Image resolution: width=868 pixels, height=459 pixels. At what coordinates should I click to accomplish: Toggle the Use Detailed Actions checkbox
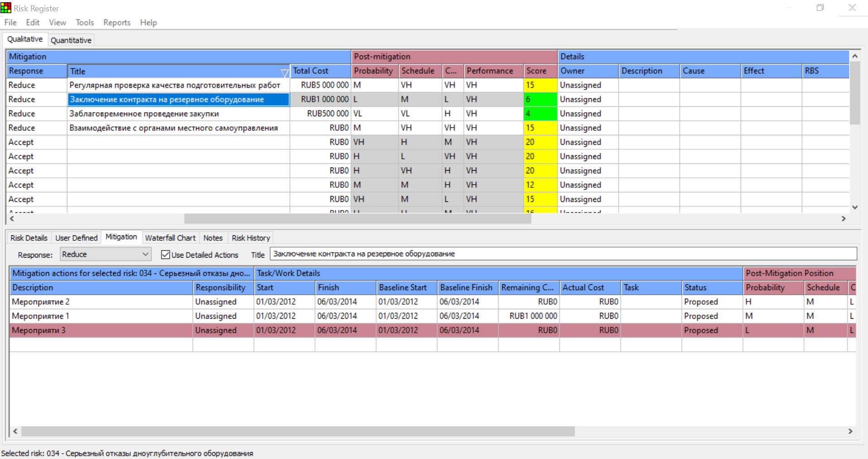click(166, 255)
